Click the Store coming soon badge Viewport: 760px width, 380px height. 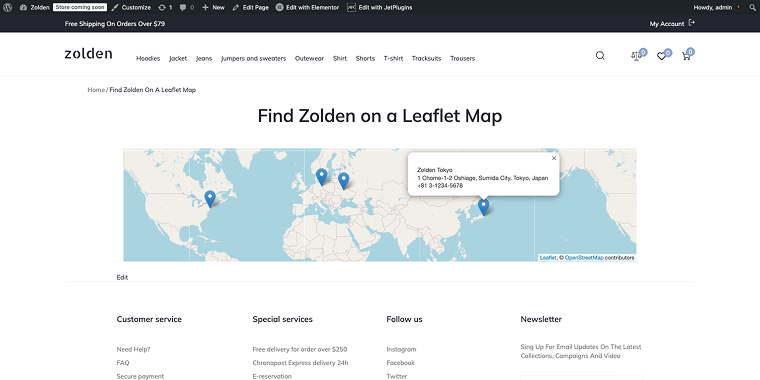pyautogui.click(x=80, y=7)
